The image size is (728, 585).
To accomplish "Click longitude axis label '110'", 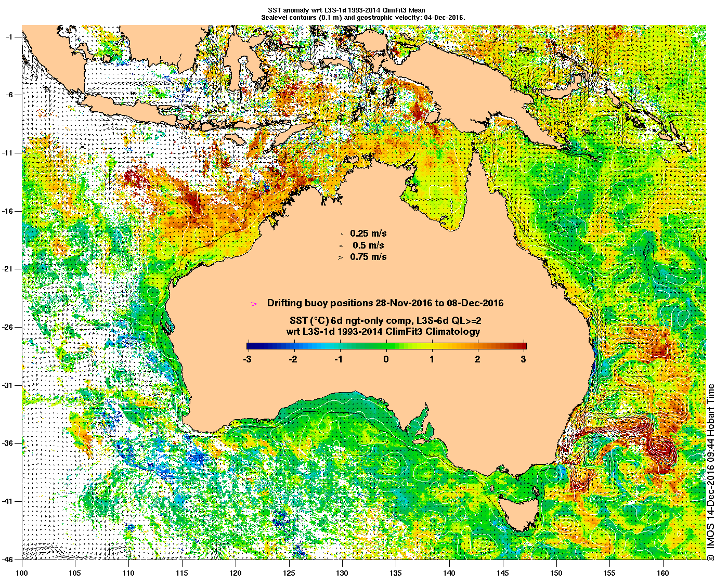I will click(x=128, y=573).
